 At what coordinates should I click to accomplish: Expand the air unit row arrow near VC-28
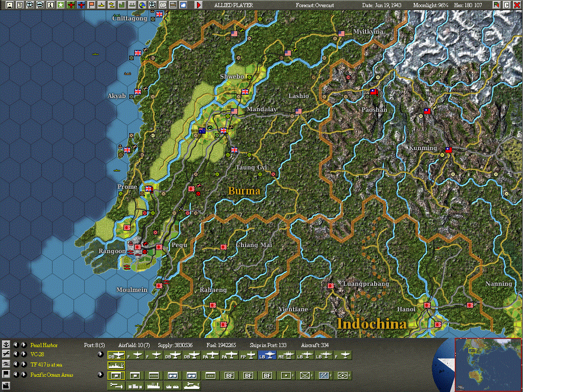pos(100,354)
